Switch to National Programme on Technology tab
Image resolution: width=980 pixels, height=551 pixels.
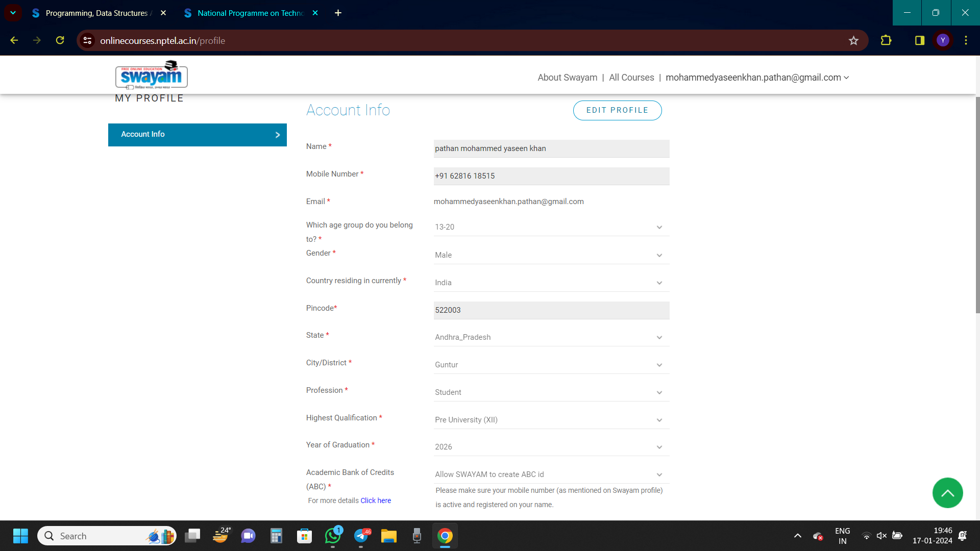point(250,13)
